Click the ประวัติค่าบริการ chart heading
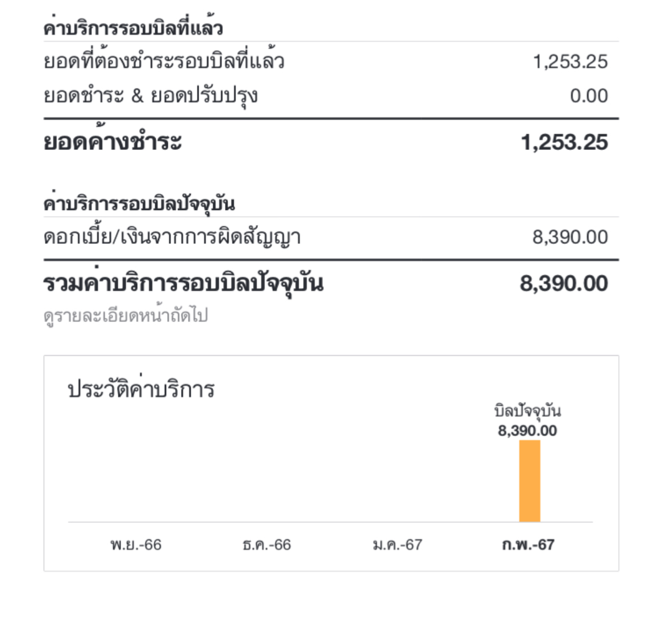The height and width of the screenshot is (620, 672). click(141, 390)
